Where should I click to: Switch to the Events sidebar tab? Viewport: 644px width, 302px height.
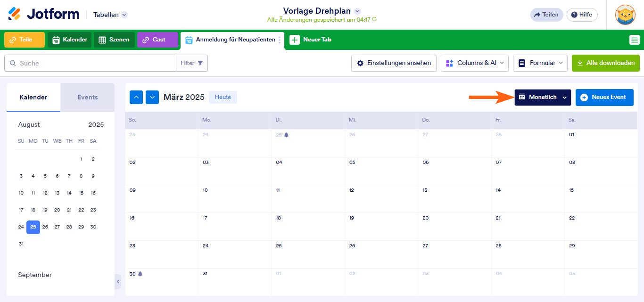[x=87, y=98]
